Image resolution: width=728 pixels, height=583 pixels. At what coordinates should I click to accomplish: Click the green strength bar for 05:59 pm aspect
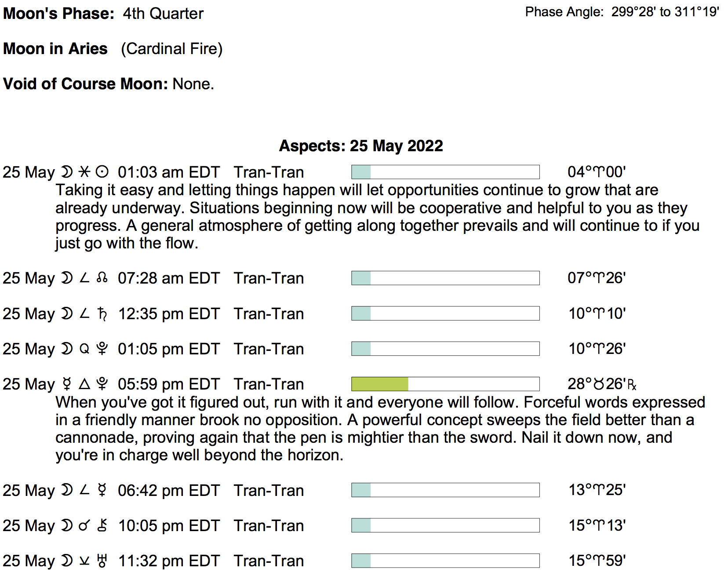click(x=380, y=384)
